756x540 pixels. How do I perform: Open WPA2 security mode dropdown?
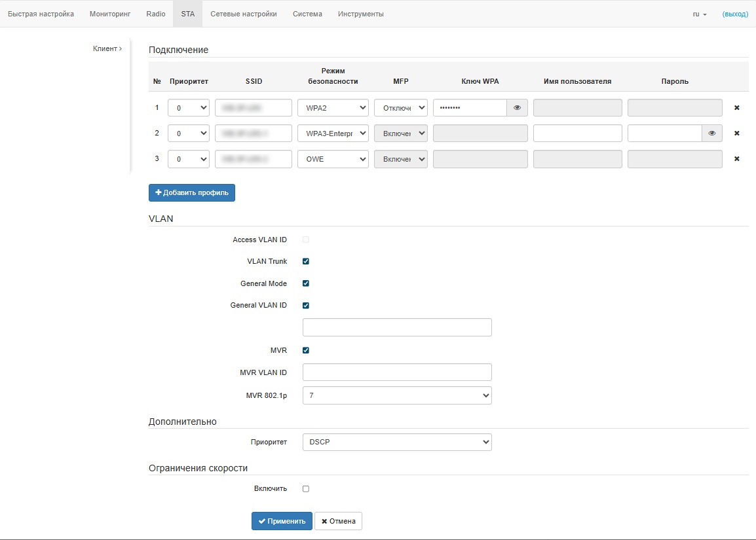pos(333,108)
